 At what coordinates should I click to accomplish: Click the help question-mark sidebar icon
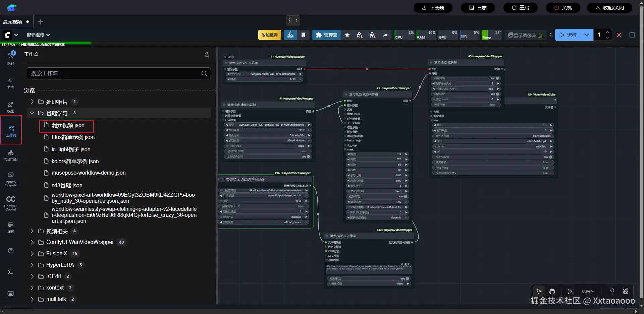[11, 251]
